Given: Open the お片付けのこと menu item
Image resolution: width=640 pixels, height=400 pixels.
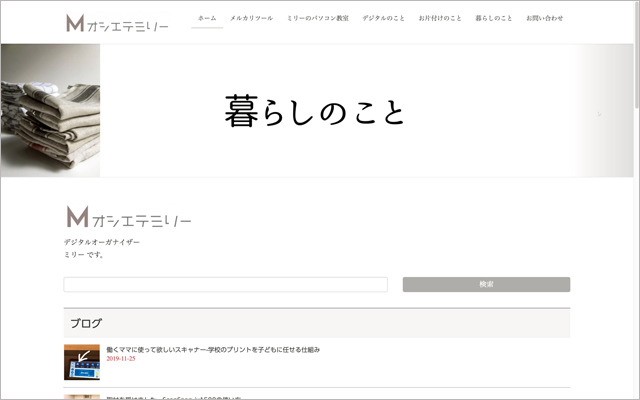Looking at the screenshot, I should coord(440,18).
